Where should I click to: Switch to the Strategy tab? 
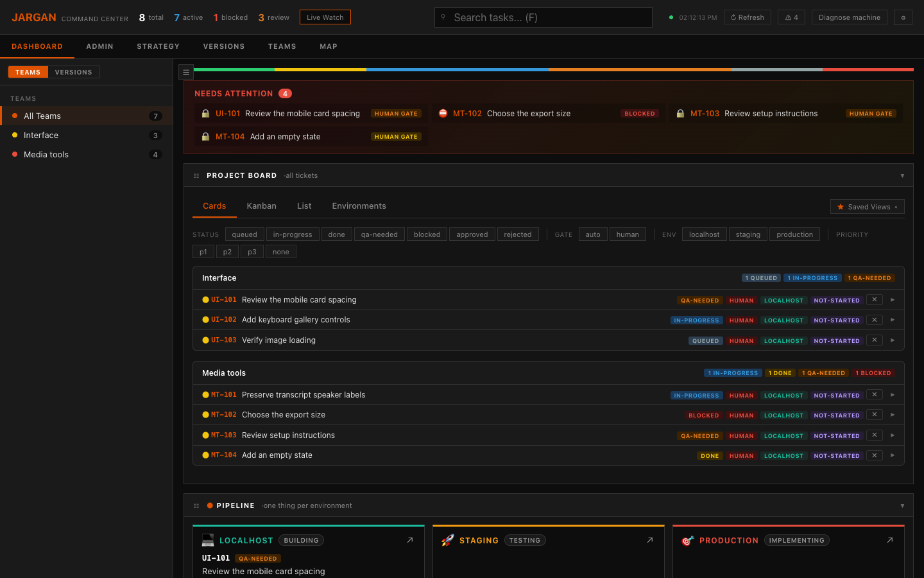pos(158,46)
